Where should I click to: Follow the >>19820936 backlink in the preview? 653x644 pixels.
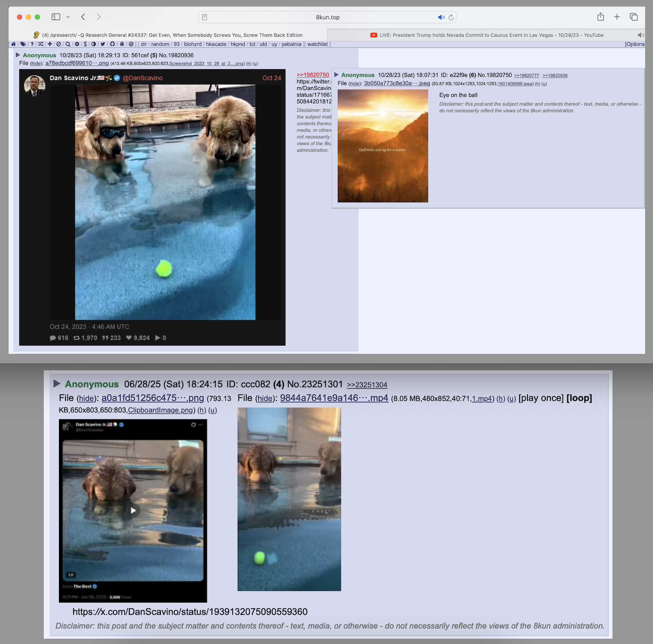point(555,75)
